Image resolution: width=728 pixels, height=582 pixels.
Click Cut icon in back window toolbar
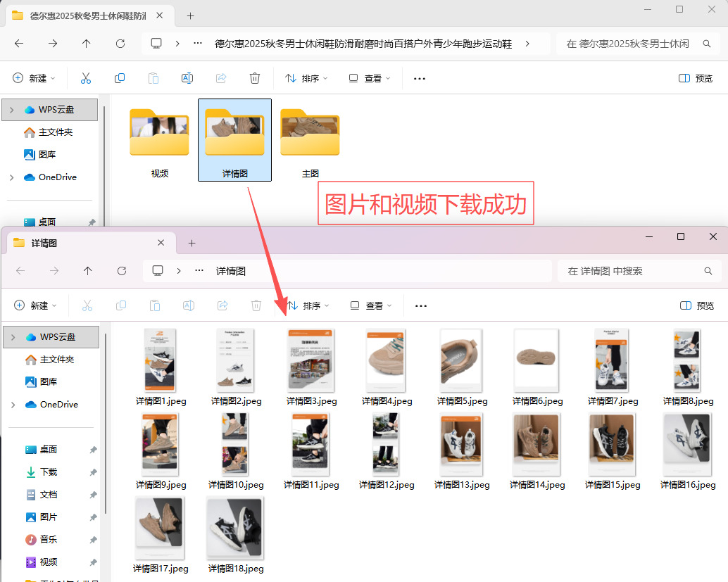point(86,78)
